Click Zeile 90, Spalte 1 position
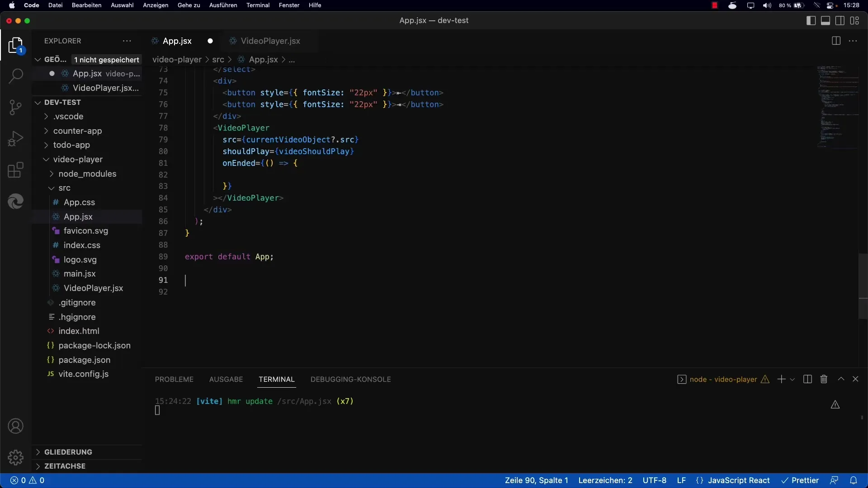Viewport: 868px width, 488px height. (536, 480)
